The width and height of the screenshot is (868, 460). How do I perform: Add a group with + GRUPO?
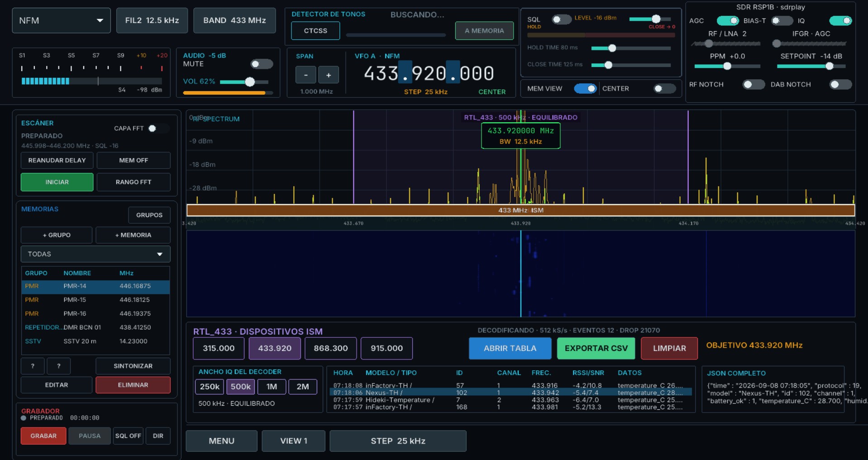[57, 235]
